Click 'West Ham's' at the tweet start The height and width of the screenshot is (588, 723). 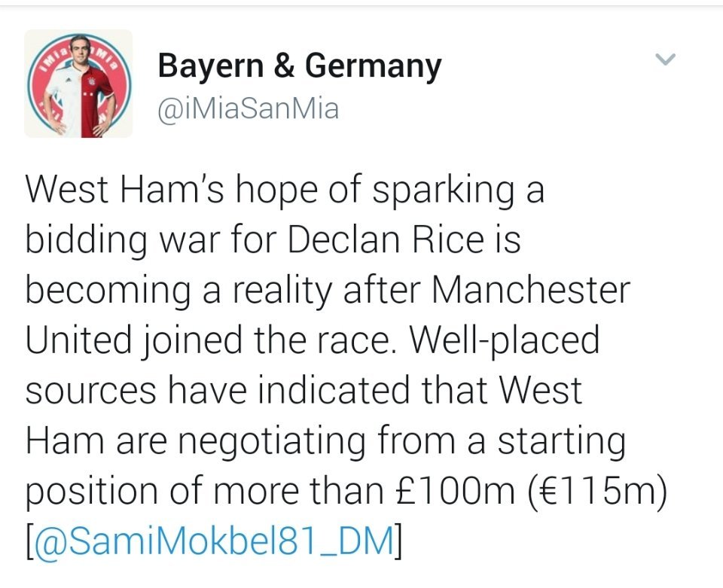click(x=125, y=190)
